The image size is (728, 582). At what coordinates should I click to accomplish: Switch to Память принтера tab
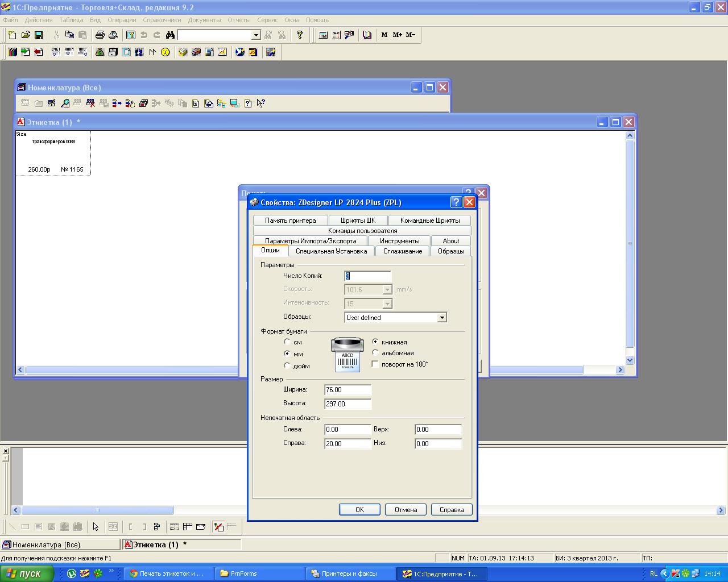[x=290, y=221]
